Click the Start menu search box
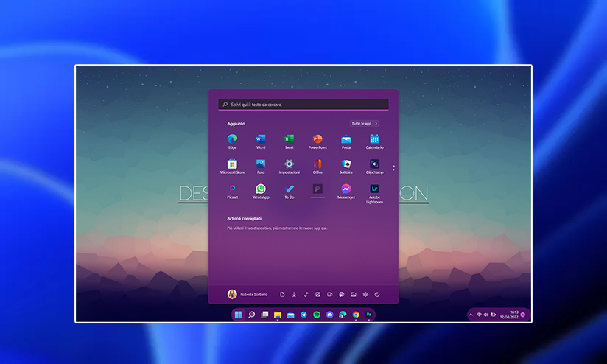Image resolution: width=607 pixels, height=364 pixels. (x=303, y=104)
